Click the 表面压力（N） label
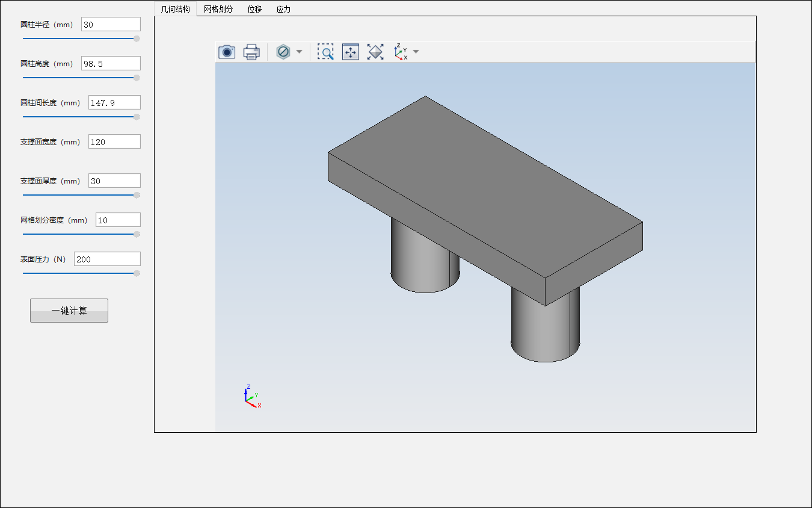 [x=43, y=259]
